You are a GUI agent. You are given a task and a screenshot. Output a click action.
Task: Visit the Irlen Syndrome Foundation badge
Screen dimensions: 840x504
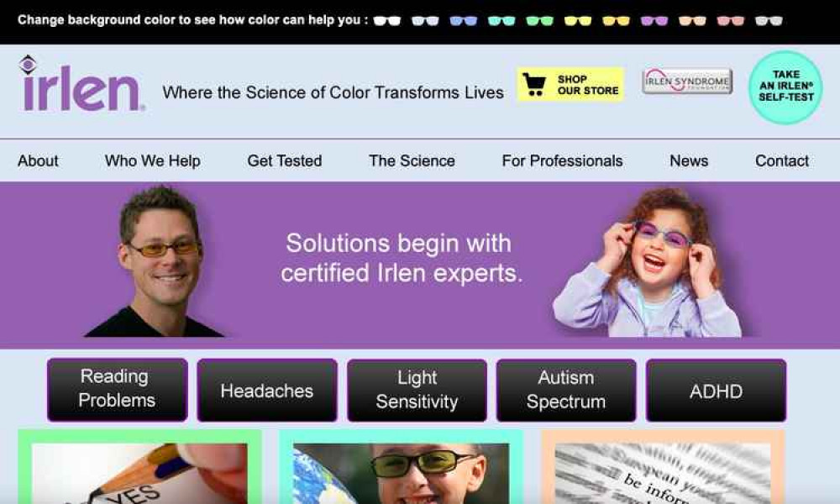pos(687,81)
